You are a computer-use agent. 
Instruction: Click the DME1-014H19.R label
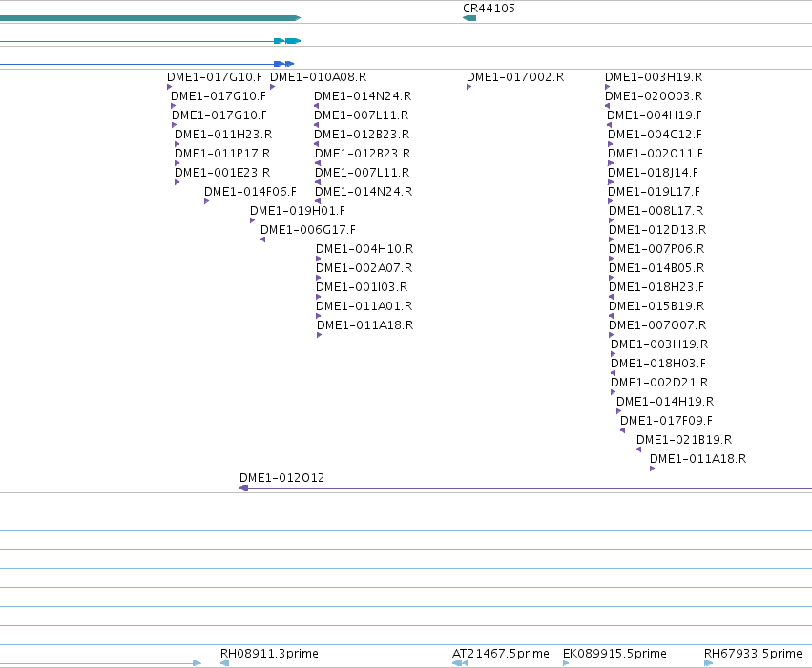(x=665, y=402)
